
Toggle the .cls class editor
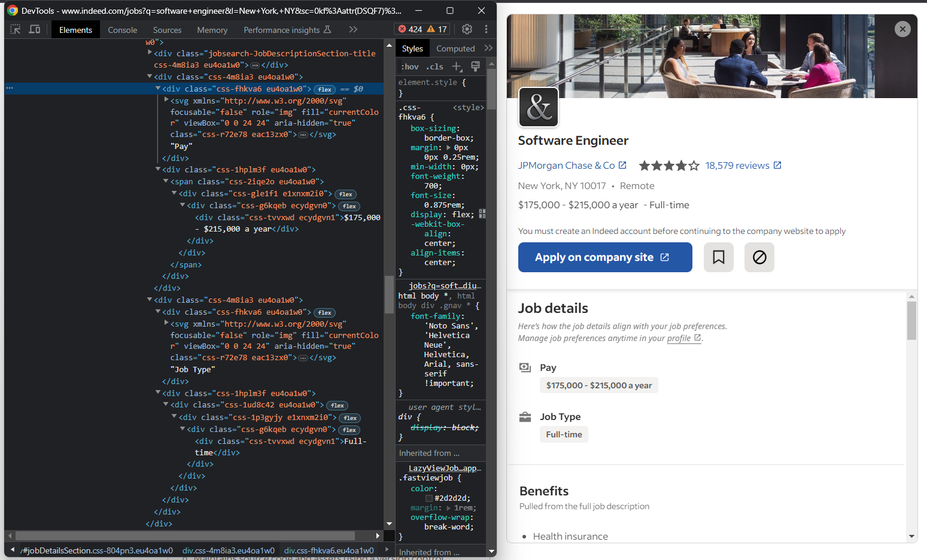(435, 66)
